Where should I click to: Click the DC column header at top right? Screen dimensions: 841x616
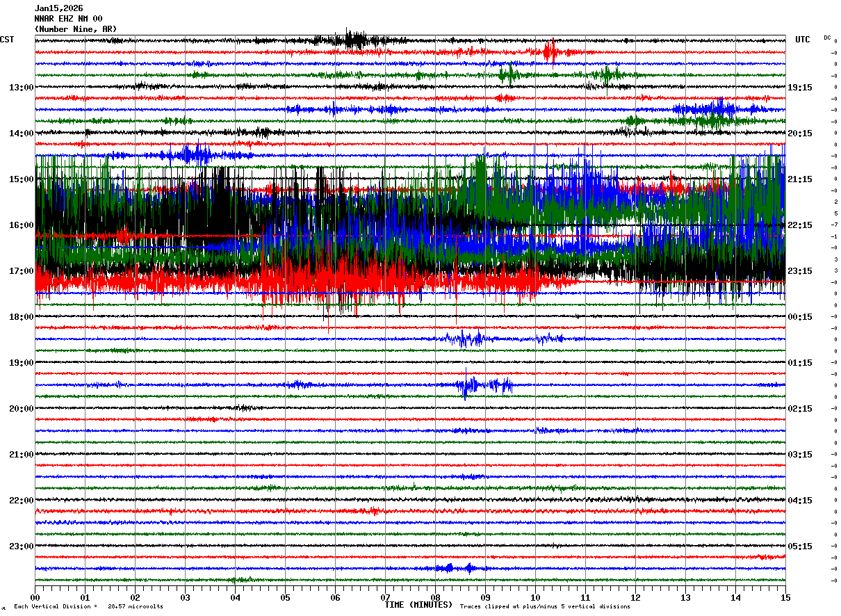coord(827,38)
